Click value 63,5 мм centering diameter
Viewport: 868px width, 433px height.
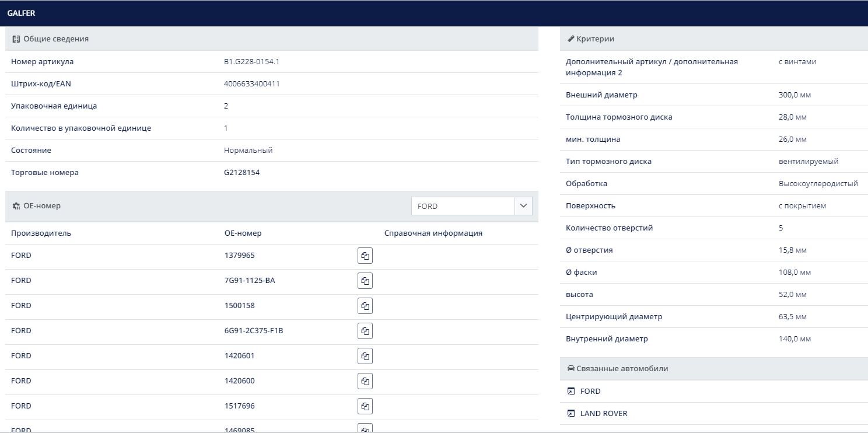click(x=793, y=316)
